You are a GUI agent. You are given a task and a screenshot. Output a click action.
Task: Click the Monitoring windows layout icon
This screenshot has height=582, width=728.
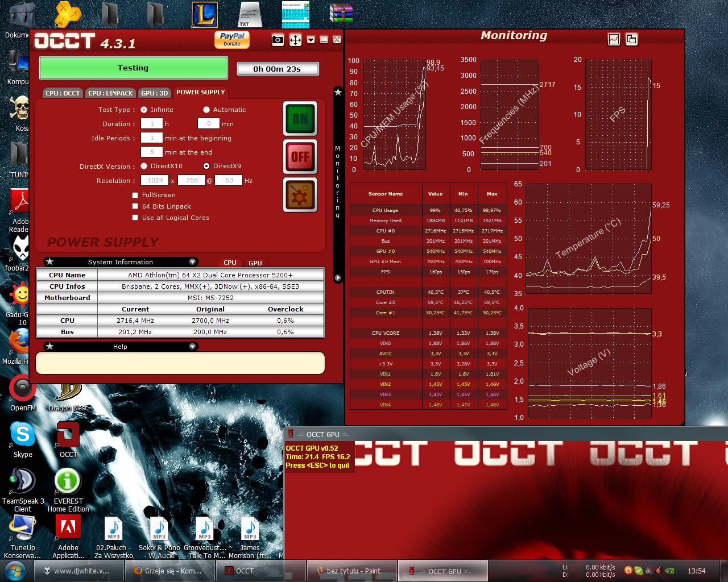[x=631, y=39]
